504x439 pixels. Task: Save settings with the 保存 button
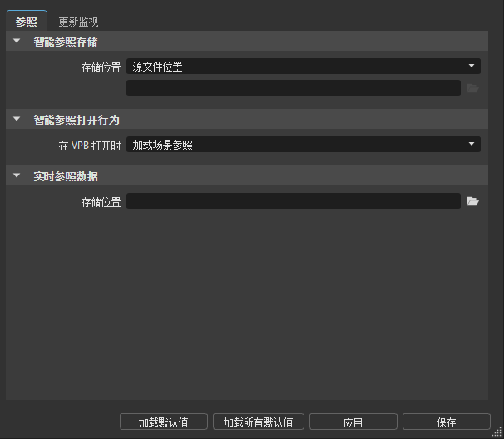447,422
